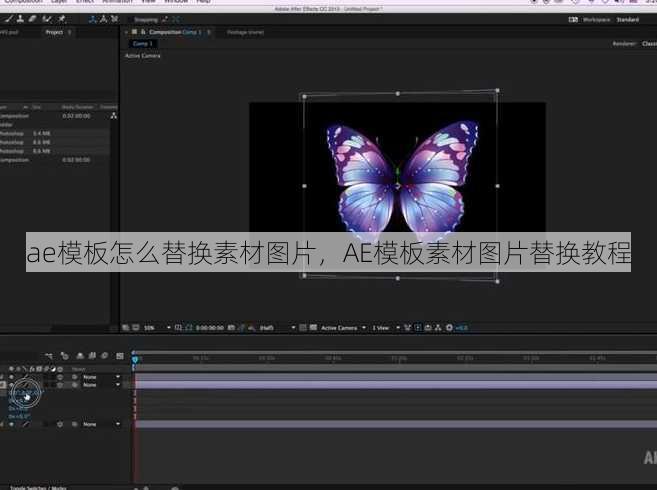Open the Half resolution dropdown
Image resolution: width=657 pixels, height=490 pixels.
[277, 328]
